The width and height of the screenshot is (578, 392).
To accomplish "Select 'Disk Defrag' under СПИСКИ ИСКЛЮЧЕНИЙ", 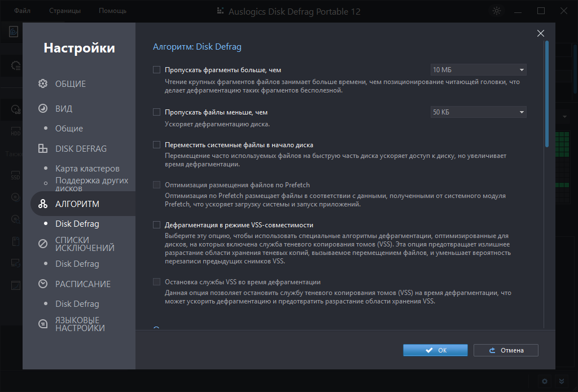I will click(x=77, y=264).
